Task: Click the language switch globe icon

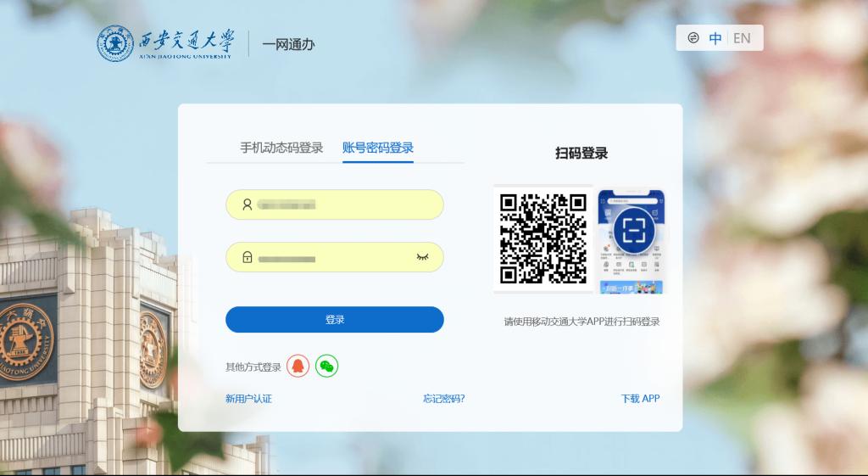Action: click(693, 38)
